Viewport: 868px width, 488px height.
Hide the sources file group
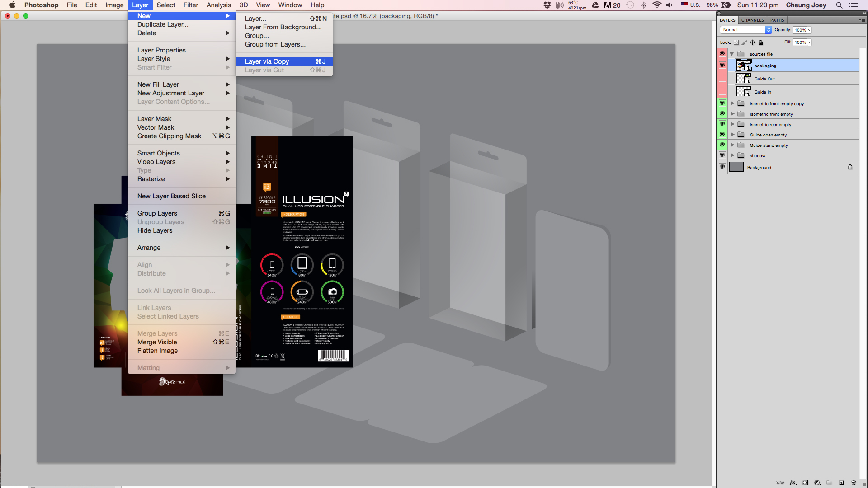click(722, 53)
